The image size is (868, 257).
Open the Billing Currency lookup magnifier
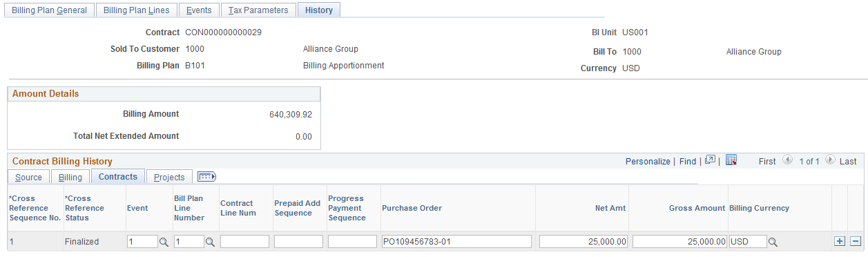point(773,242)
